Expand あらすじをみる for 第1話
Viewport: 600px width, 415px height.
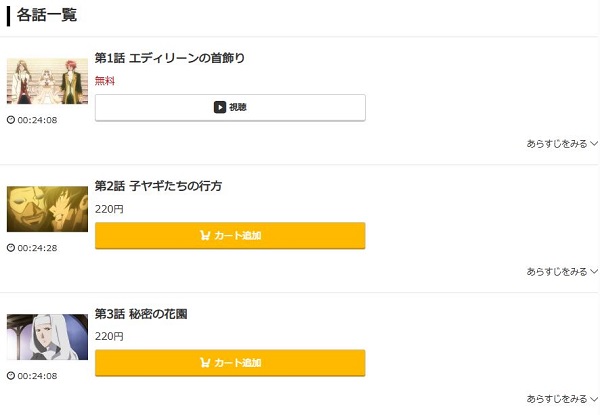(x=561, y=144)
